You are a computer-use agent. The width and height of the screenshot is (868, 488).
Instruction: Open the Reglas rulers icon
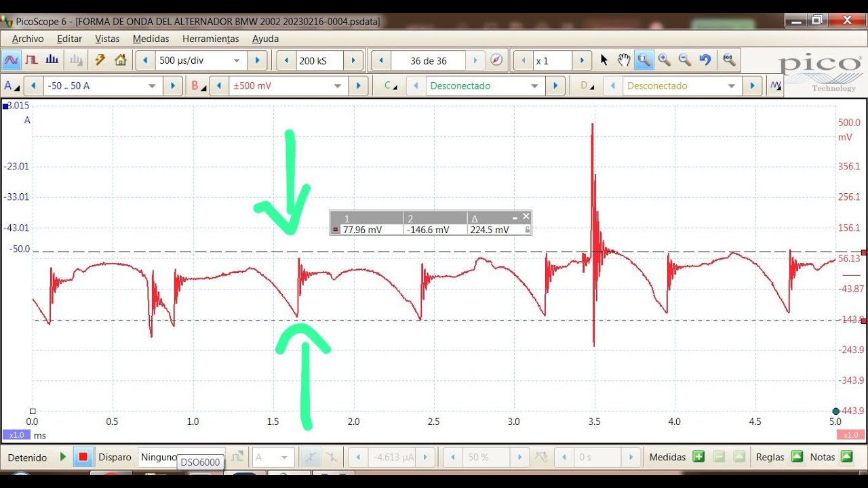click(x=797, y=457)
